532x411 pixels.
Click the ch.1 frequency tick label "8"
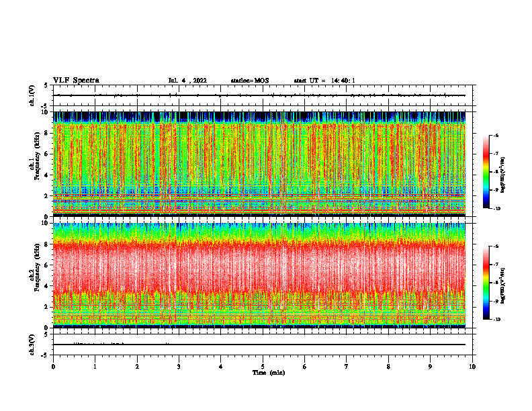(46, 133)
